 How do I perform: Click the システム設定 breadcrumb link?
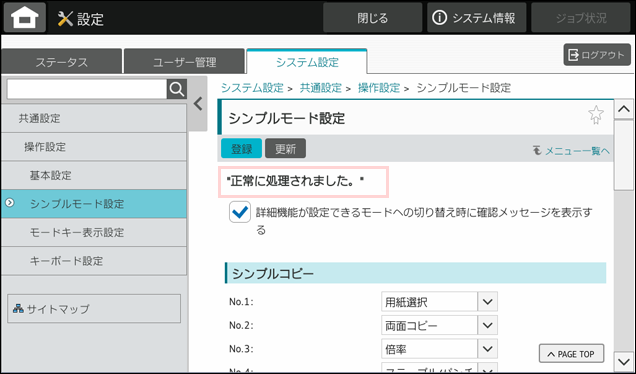pos(252,88)
